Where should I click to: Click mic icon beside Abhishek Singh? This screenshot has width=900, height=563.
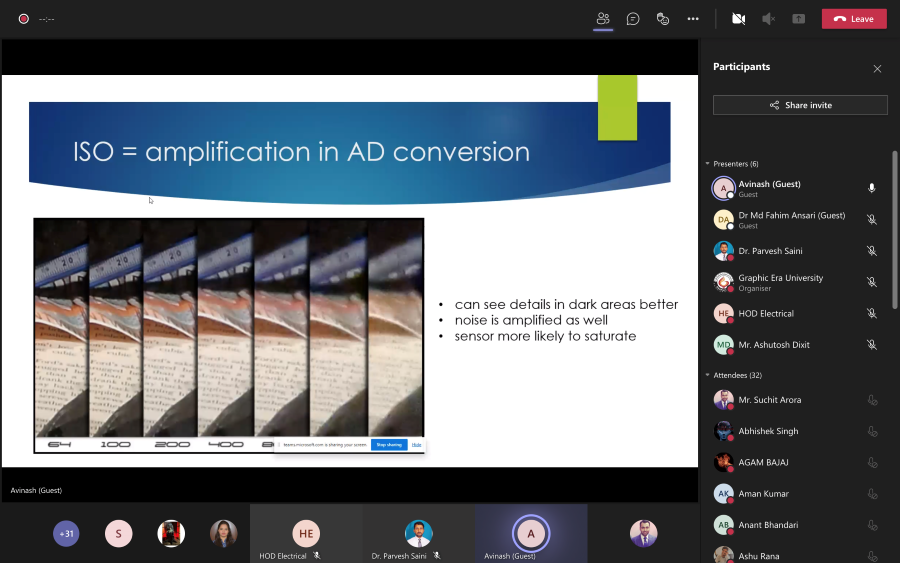[872, 431]
